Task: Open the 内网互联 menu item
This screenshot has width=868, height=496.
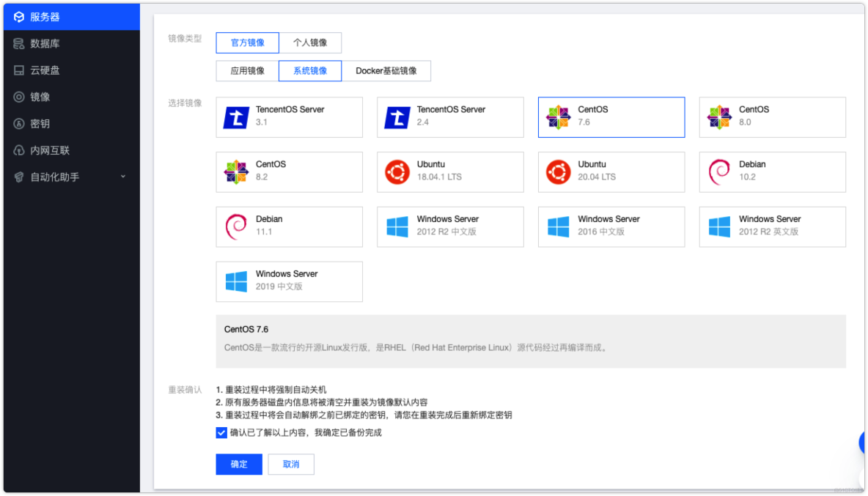Action: 71,150
